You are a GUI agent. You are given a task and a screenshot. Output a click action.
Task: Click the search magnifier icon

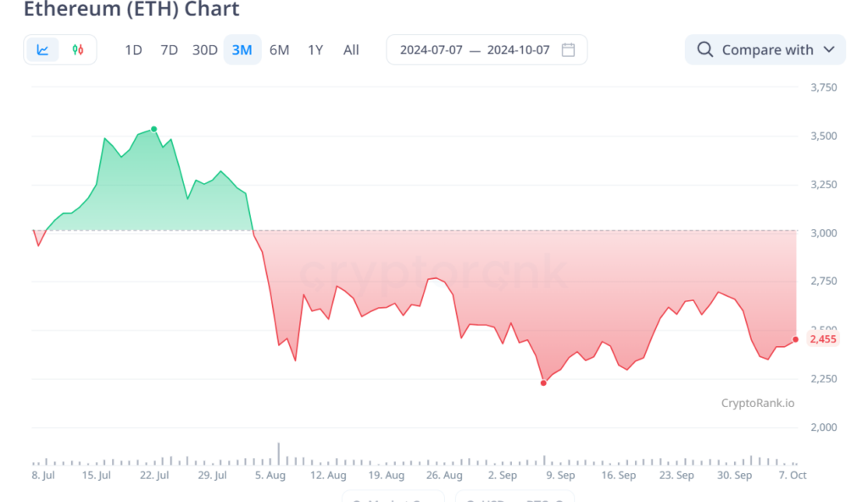coord(704,49)
